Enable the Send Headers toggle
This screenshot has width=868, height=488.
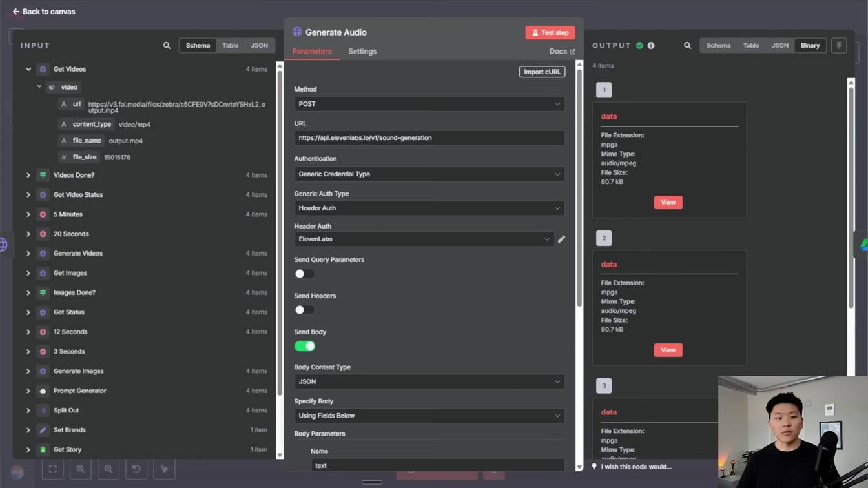[304, 310]
